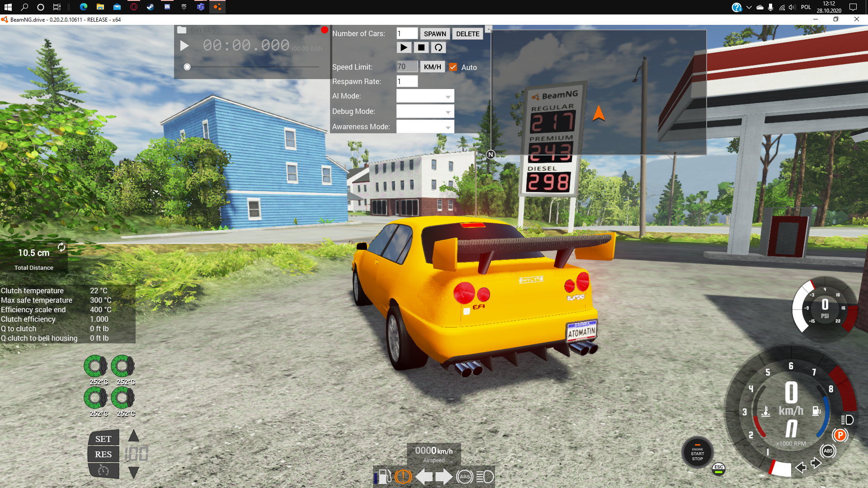868x488 pixels.
Task: Click the DELETE traffic button
Action: click(467, 34)
